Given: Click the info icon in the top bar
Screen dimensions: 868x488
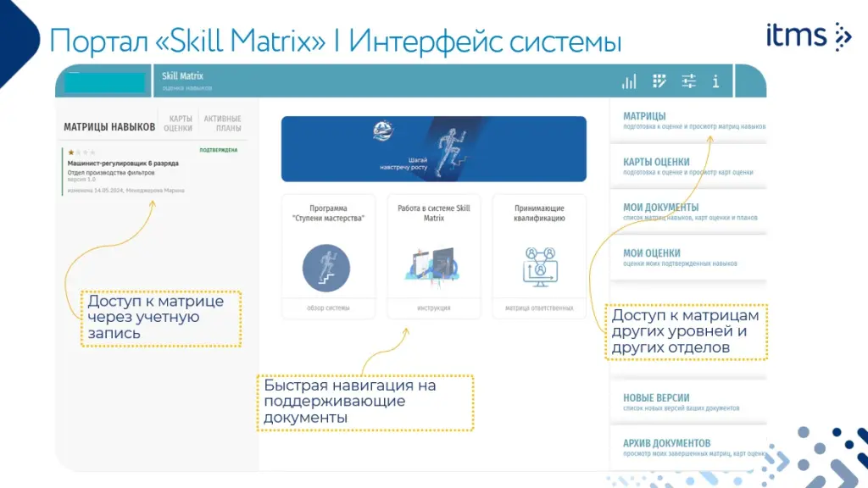Looking at the screenshot, I should coord(716,81).
